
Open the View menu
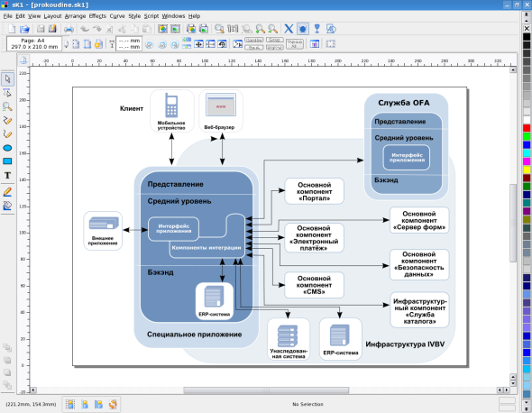34,16
